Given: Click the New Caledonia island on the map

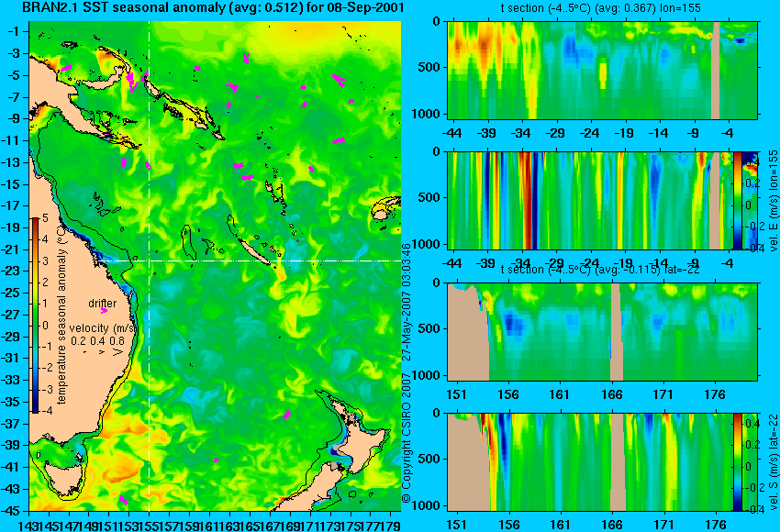Looking at the screenshot, I should tap(253, 252).
